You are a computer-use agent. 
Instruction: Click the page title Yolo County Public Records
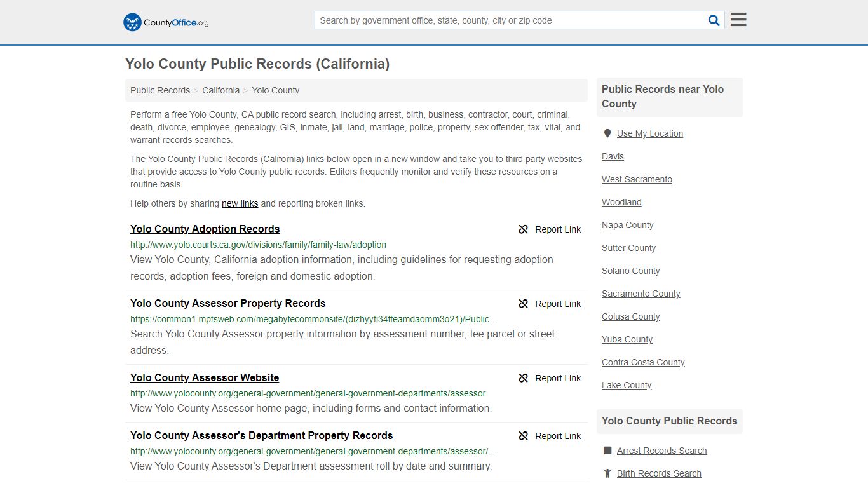click(x=257, y=64)
